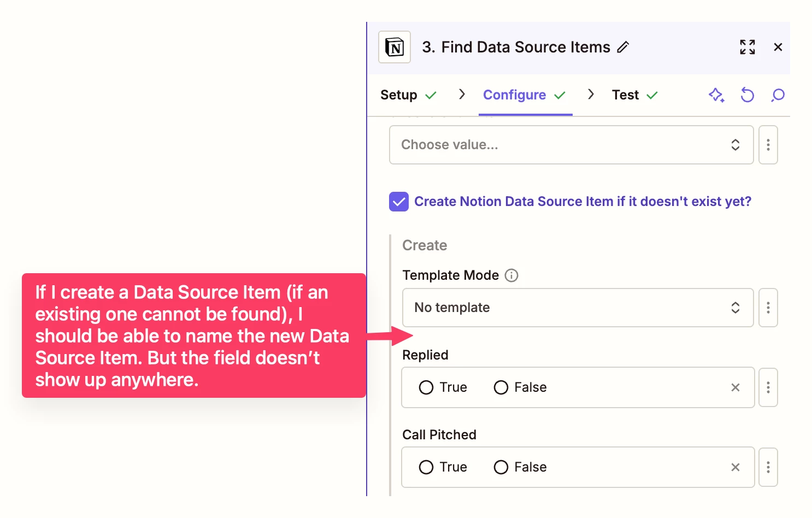Click the Notion app icon
Screen dimensions: 812x518
395,47
